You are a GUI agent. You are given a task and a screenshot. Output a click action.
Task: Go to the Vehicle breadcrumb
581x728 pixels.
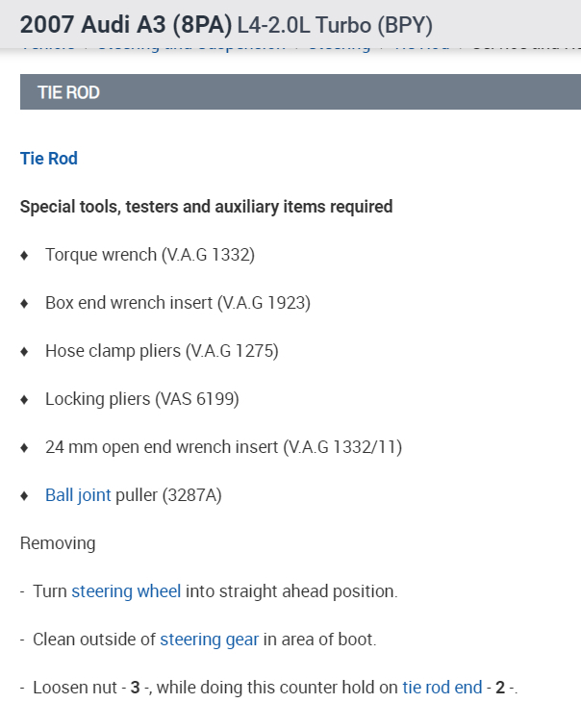(x=46, y=47)
